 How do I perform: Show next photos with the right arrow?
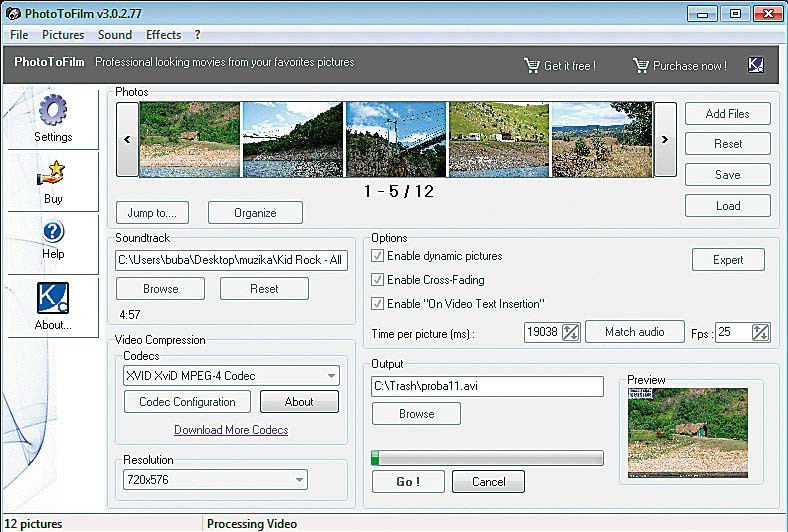coord(665,140)
